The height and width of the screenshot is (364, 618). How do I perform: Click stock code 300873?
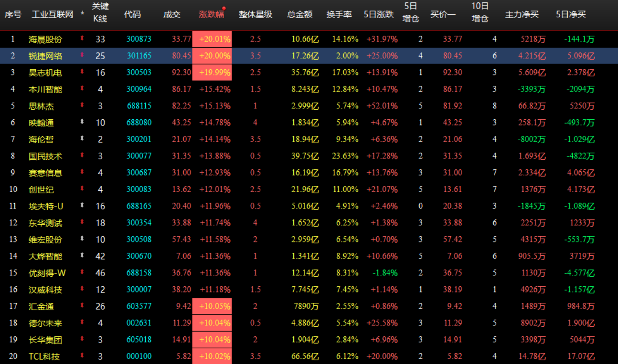[139, 39]
